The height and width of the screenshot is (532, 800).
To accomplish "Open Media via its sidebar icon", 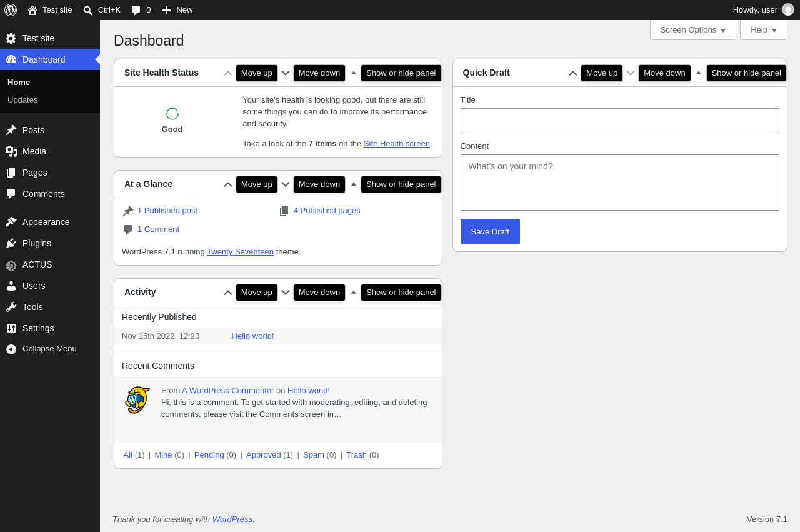I will point(11,151).
